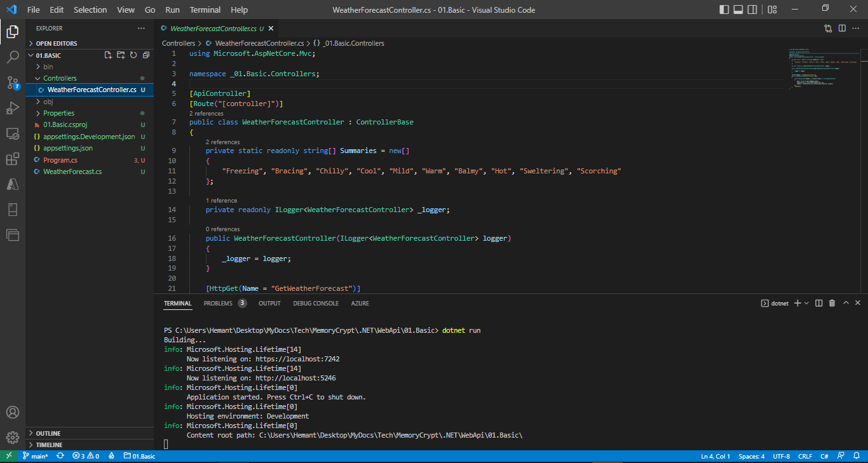Image resolution: width=868 pixels, height=463 pixels.
Task: Change encoding via UTF-8 status item
Action: coord(781,456)
